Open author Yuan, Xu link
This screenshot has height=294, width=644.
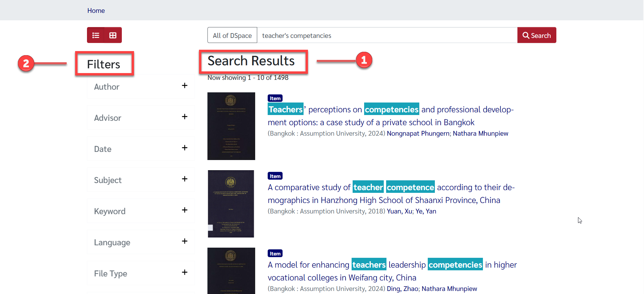coord(399,211)
